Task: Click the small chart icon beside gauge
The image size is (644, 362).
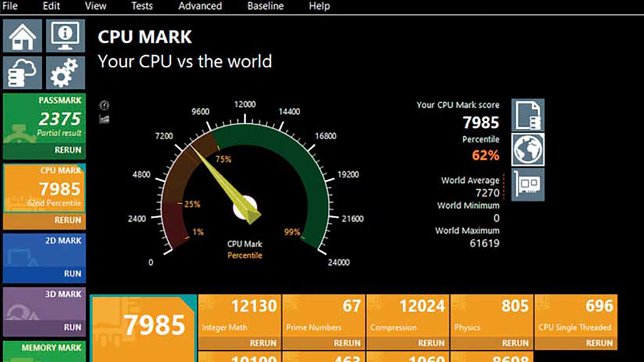Action: point(104,119)
